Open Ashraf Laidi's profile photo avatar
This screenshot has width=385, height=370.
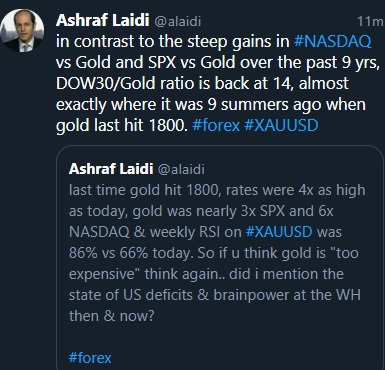22,30
